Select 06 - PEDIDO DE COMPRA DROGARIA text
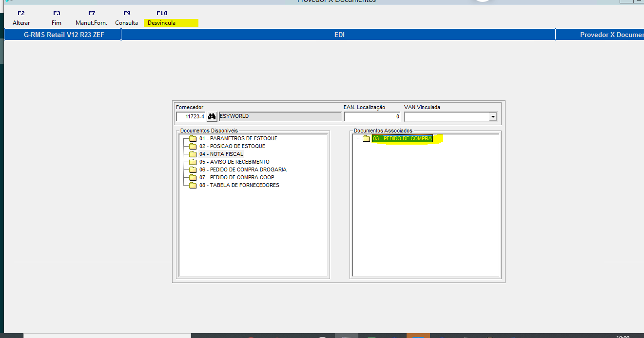 (x=243, y=169)
